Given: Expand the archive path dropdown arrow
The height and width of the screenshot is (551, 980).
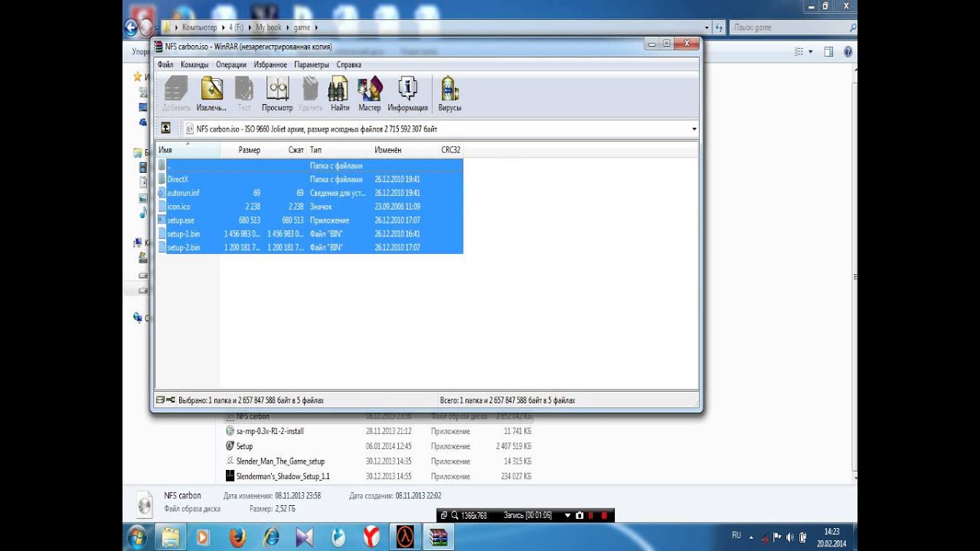Looking at the screenshot, I should [694, 129].
